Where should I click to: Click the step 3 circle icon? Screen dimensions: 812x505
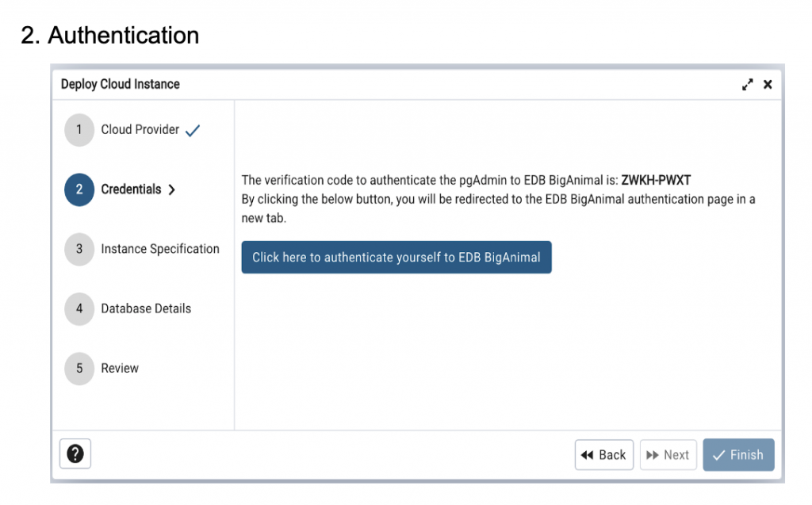point(79,249)
